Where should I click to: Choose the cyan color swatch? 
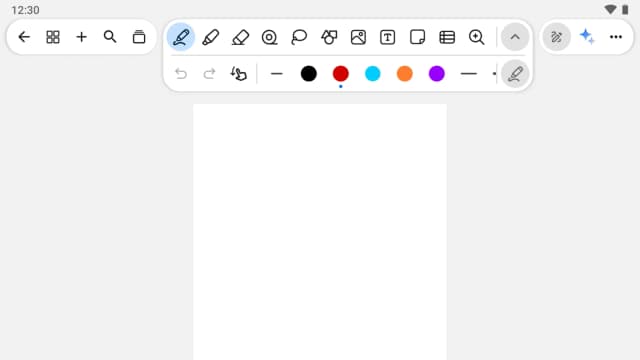(372, 73)
